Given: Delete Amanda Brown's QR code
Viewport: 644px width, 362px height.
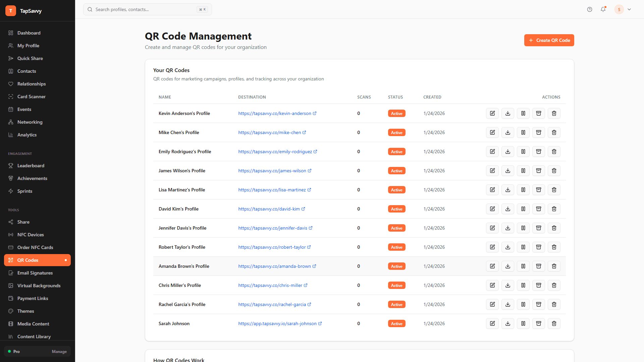Looking at the screenshot, I should [x=554, y=266].
